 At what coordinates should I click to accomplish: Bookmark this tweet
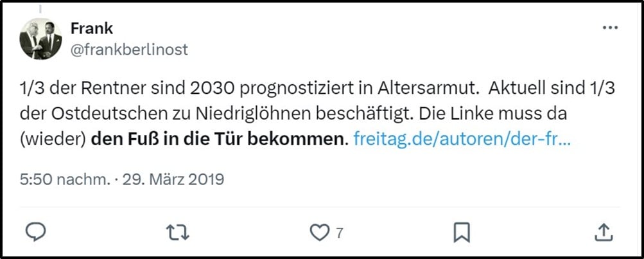[x=461, y=232]
